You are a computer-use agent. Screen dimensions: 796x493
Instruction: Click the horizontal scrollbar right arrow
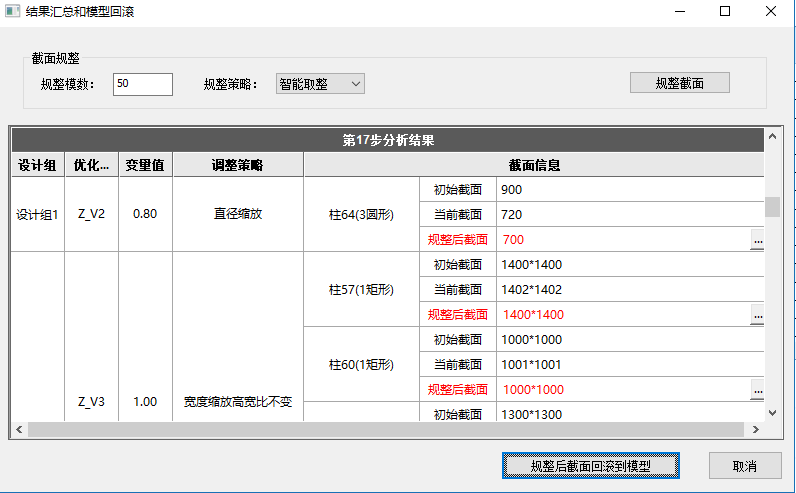point(755,429)
